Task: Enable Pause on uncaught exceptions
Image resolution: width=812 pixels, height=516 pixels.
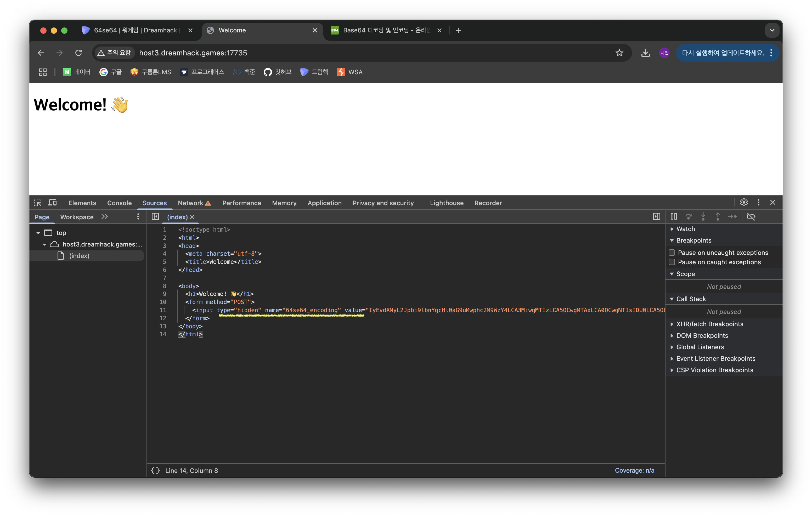Action: tap(672, 253)
